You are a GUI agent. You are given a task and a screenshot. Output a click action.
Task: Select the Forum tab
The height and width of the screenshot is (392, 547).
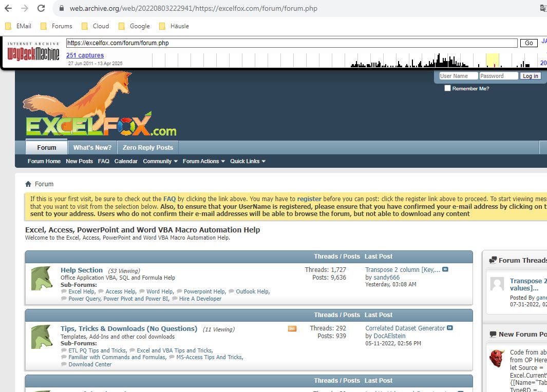click(46, 147)
